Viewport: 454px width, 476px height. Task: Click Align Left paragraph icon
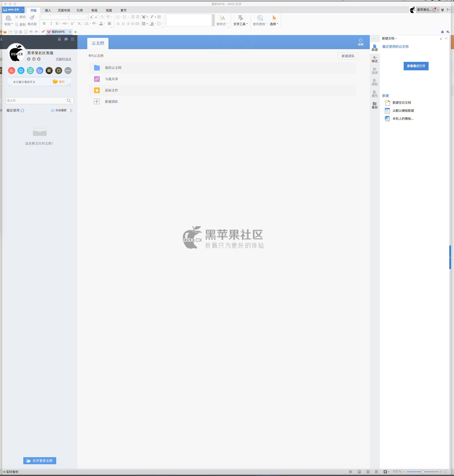pos(118,24)
